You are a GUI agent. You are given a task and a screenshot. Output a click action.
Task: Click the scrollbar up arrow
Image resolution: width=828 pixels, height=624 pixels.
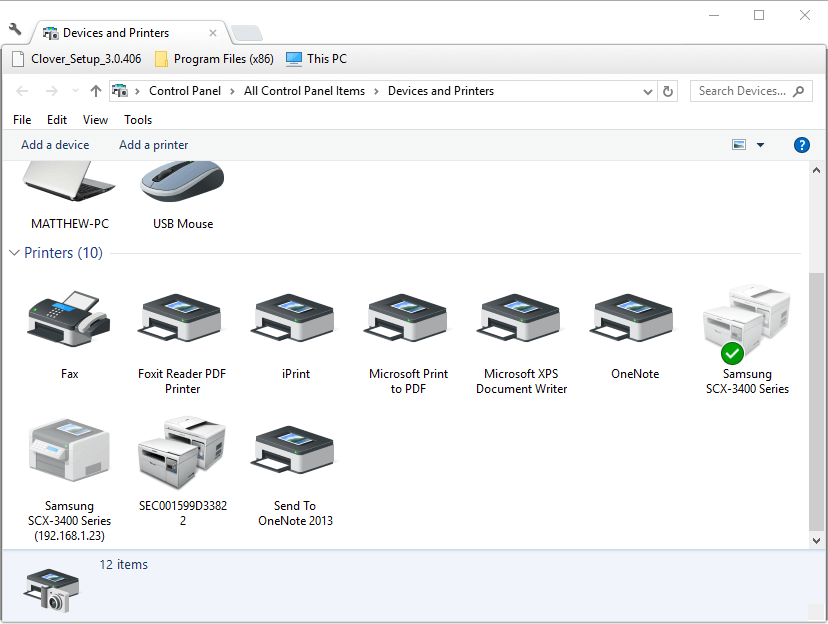[816, 170]
